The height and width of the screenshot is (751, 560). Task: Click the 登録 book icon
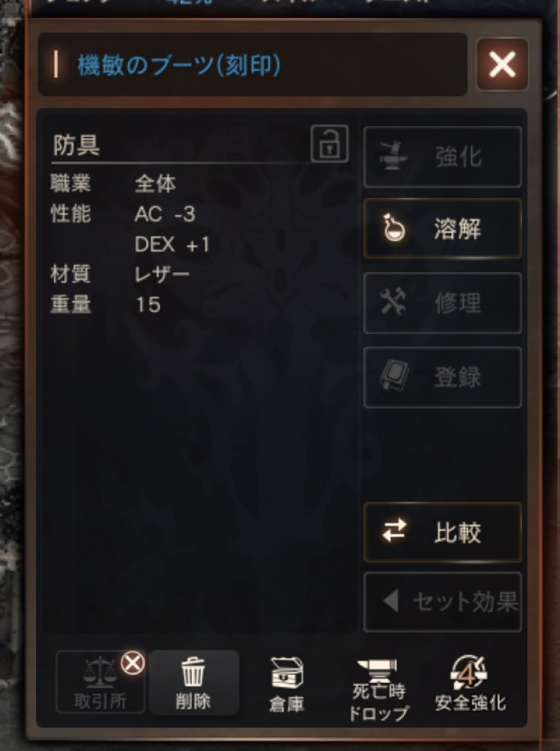(x=395, y=376)
